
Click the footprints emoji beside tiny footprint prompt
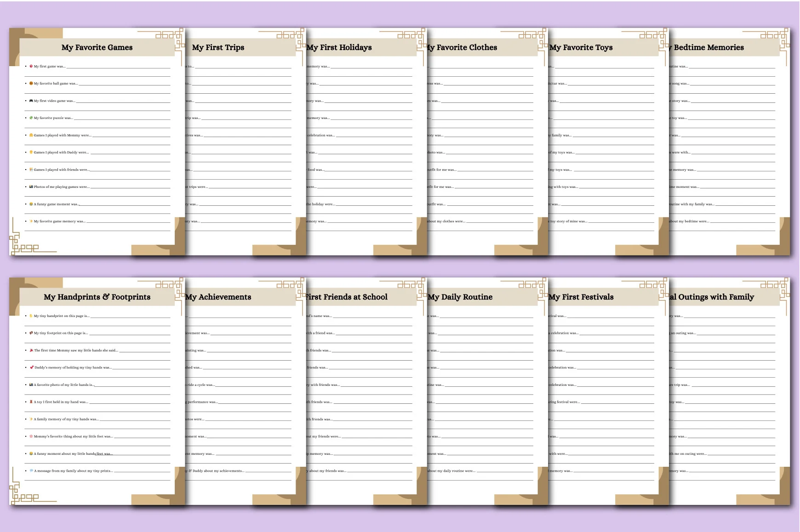[x=31, y=333]
